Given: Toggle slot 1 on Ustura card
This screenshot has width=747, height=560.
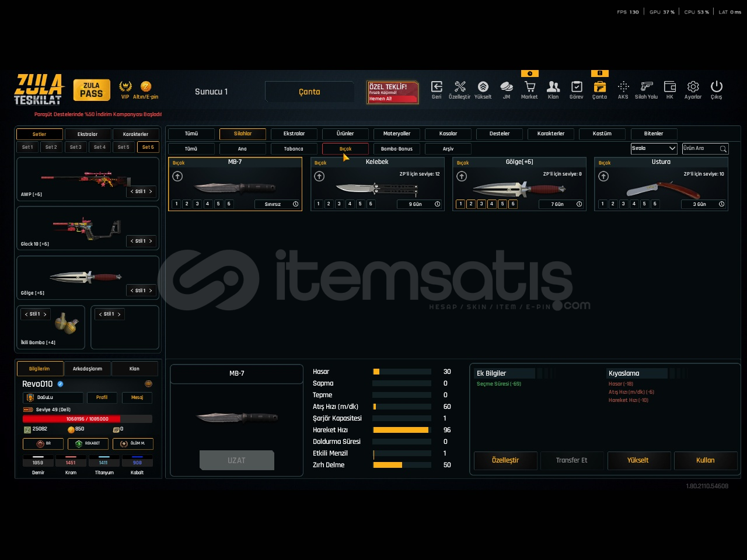Looking at the screenshot, I should click(602, 204).
